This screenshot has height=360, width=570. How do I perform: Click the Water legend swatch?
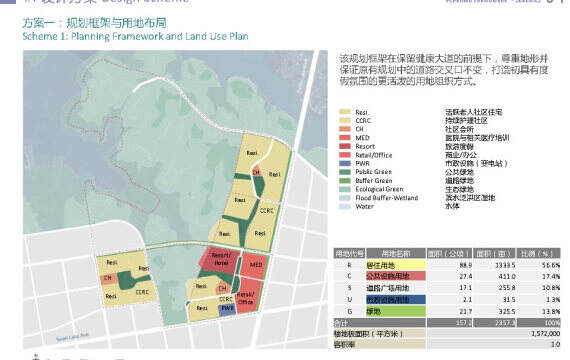tap(345, 206)
